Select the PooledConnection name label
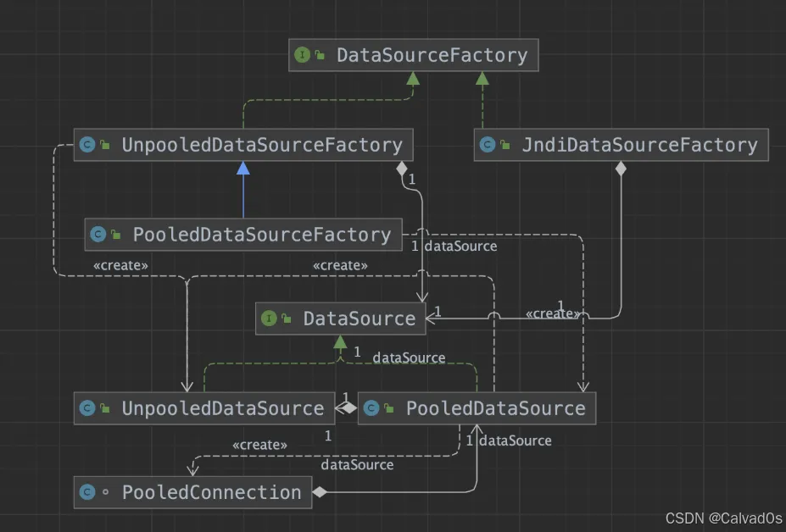 [x=212, y=492]
